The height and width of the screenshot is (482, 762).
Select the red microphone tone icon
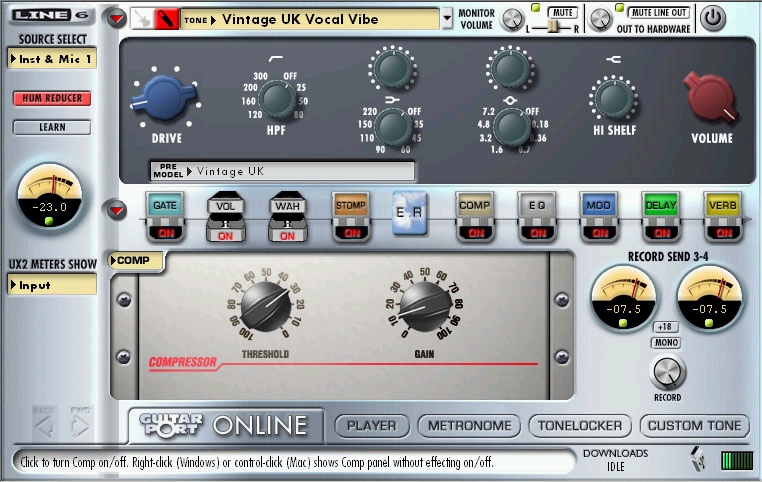click(x=166, y=19)
